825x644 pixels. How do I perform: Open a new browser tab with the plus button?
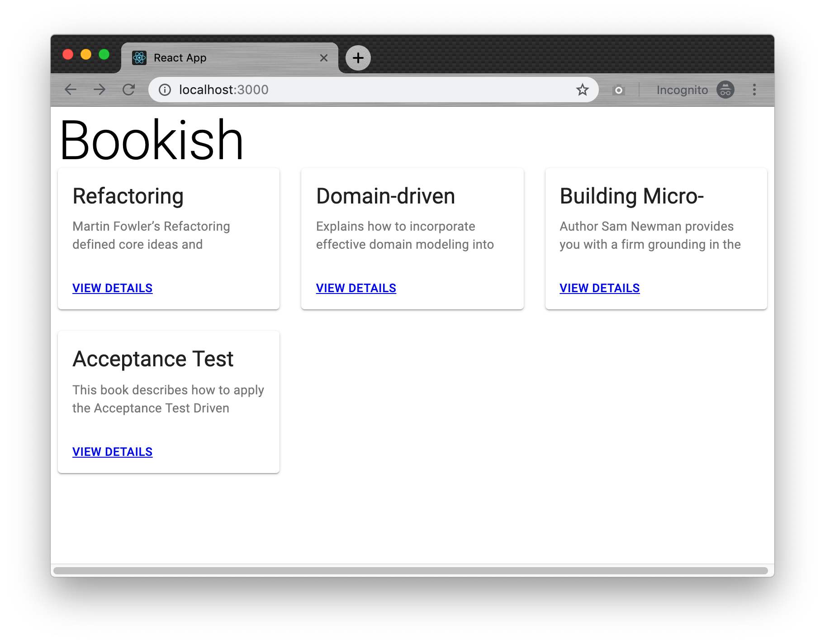pos(357,58)
